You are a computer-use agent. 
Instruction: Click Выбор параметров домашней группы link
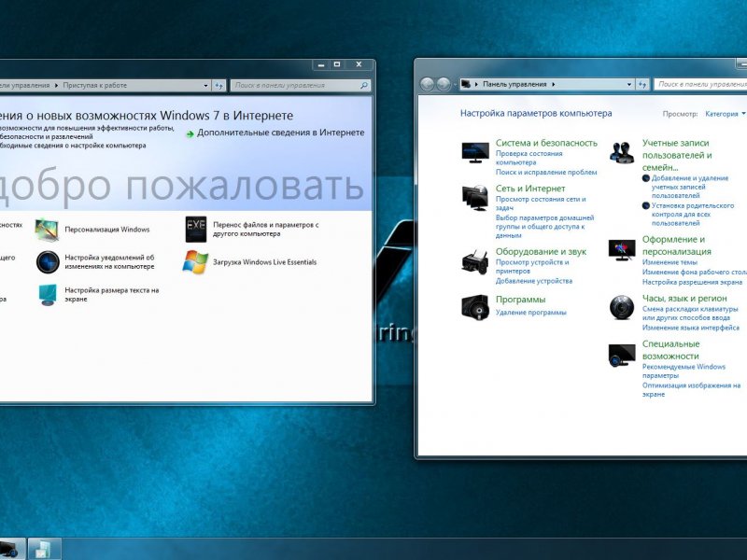(x=544, y=227)
